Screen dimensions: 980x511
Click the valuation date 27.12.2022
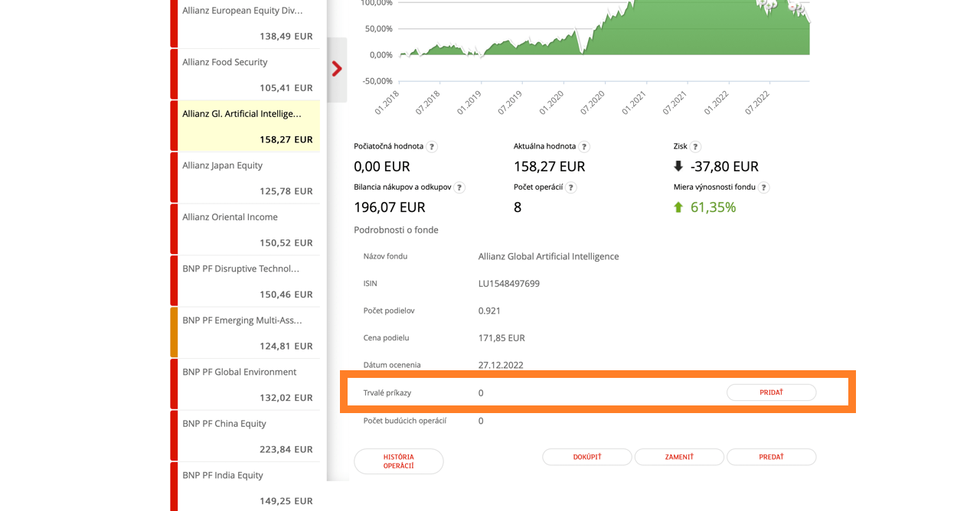point(501,365)
